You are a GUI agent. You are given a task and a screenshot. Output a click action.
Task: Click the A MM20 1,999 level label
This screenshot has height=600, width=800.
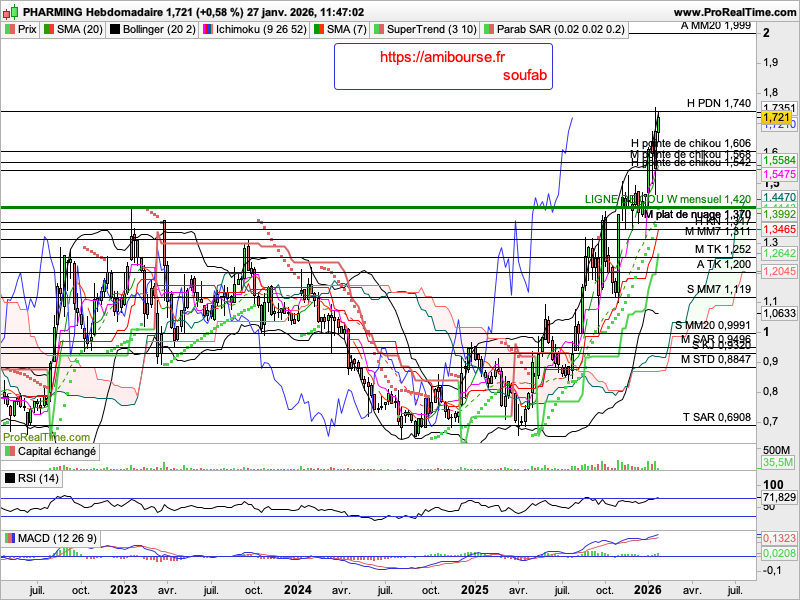click(x=716, y=25)
